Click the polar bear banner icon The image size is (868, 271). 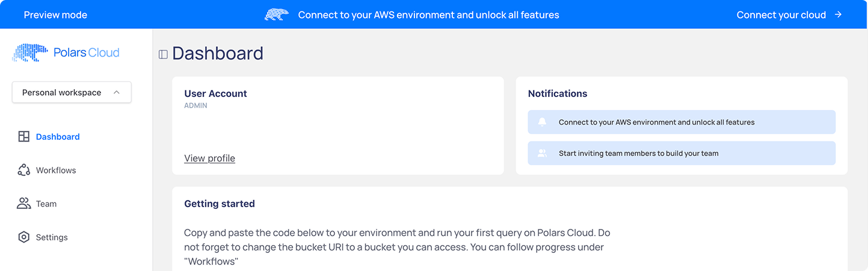[277, 14]
